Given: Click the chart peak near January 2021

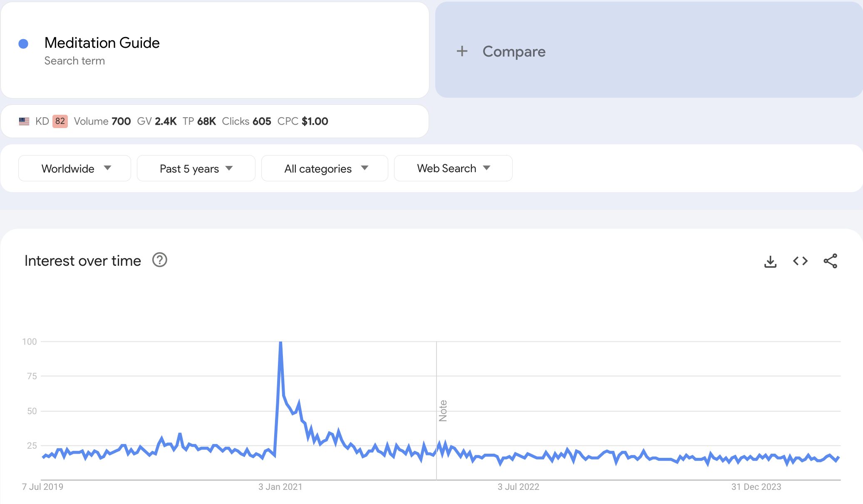Looking at the screenshot, I should click(x=281, y=343).
